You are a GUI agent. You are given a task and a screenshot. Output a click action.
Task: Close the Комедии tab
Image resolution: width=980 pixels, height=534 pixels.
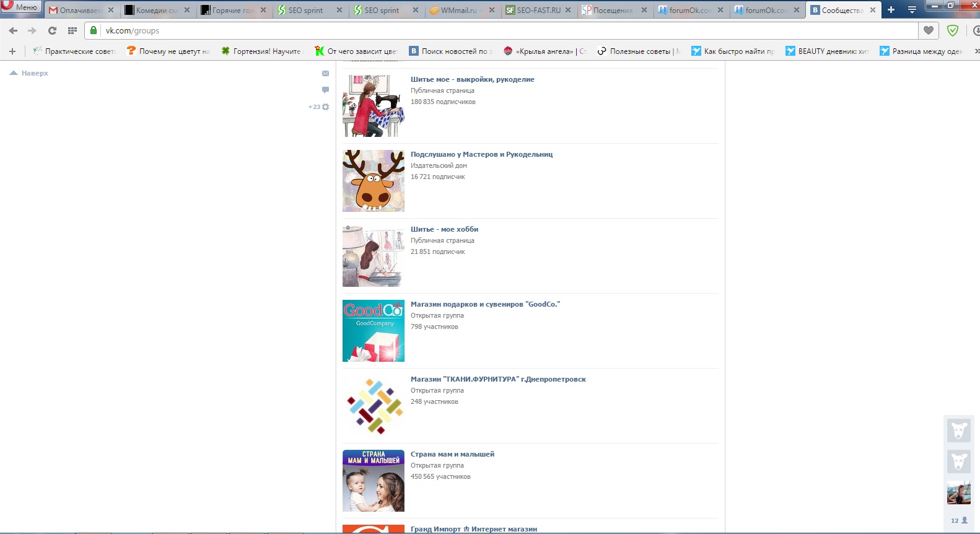coord(187,10)
